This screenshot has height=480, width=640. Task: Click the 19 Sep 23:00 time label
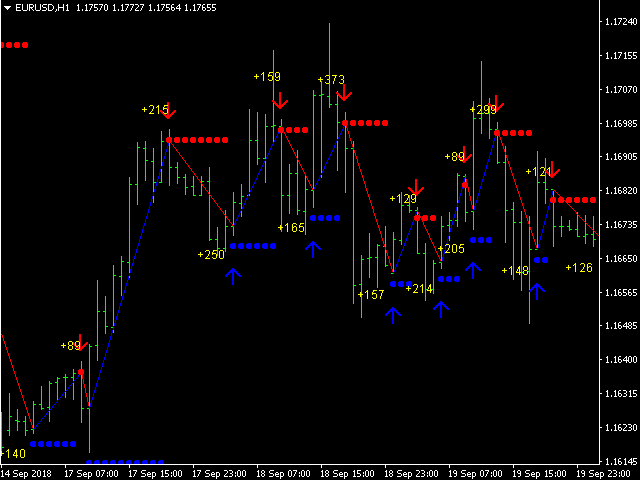604,474
